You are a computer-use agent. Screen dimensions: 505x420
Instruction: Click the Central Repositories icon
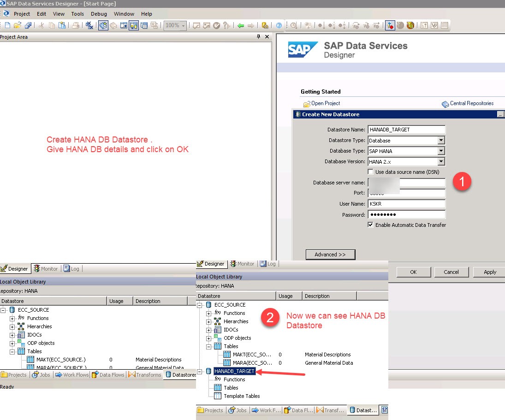[x=445, y=104]
